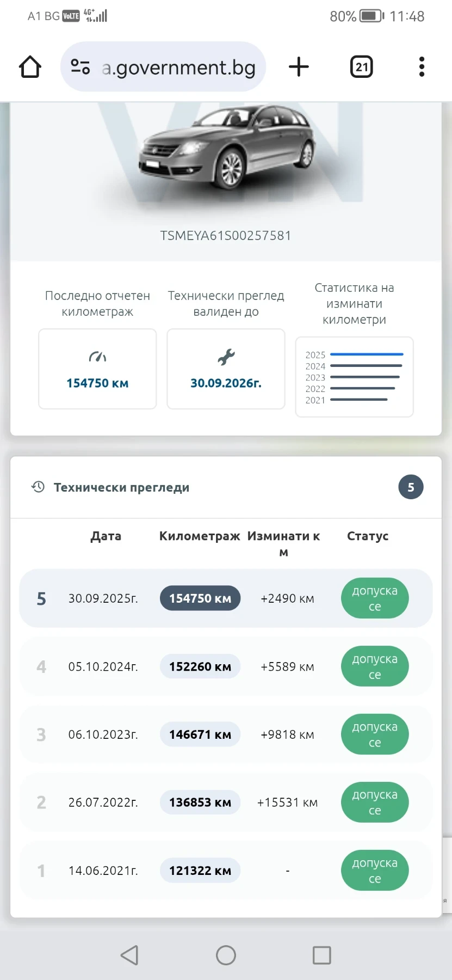Tap the browser home icon

click(x=30, y=67)
